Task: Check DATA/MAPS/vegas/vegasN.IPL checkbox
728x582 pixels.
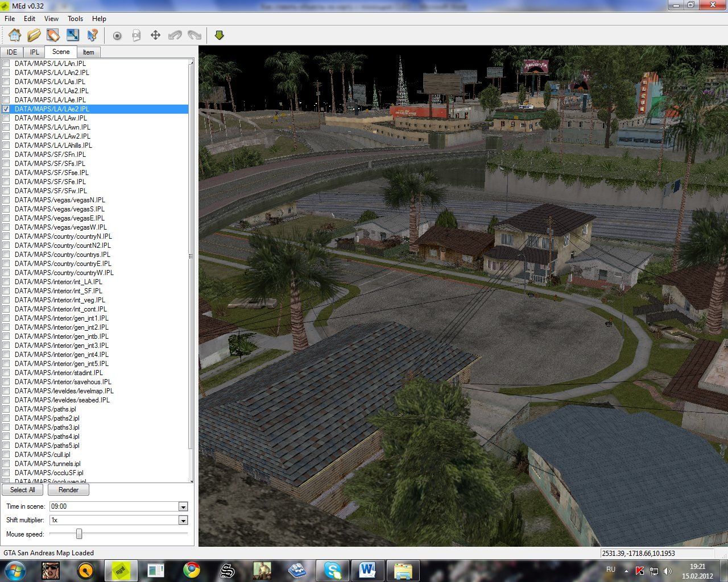Action: (6, 200)
